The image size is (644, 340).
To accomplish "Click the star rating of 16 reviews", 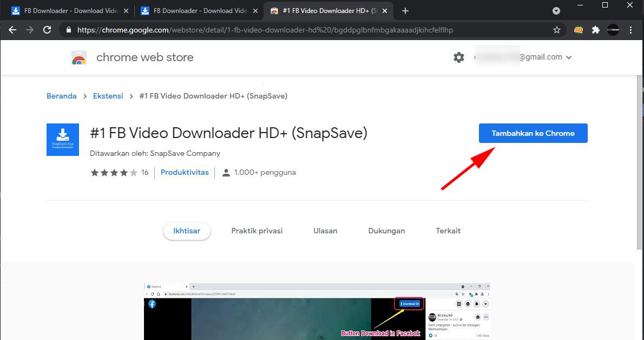I will (114, 173).
